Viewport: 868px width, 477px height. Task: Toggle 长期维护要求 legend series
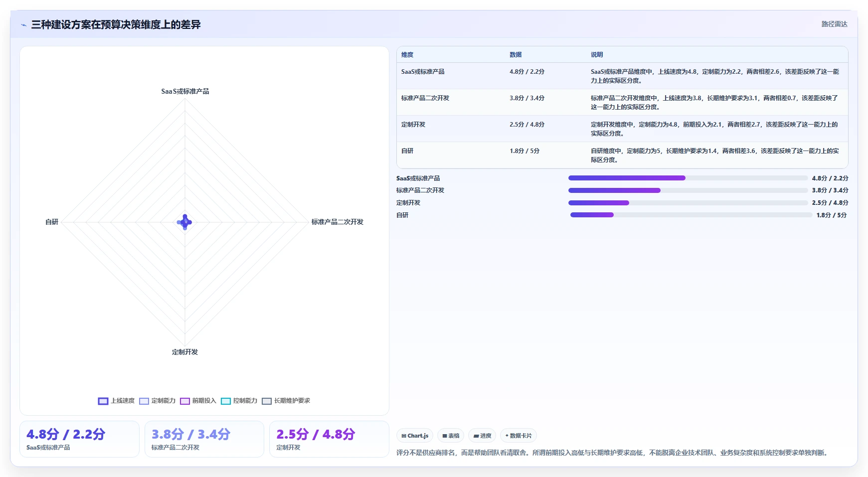pos(286,401)
